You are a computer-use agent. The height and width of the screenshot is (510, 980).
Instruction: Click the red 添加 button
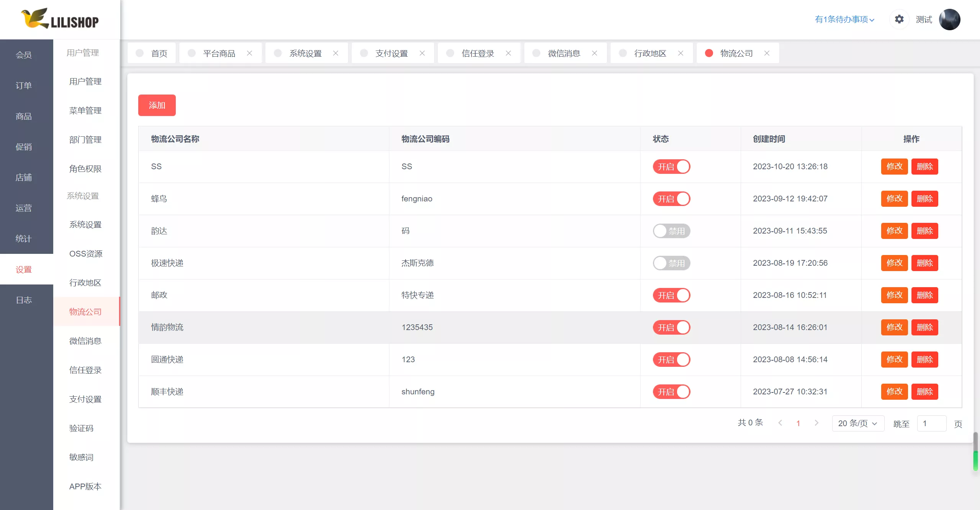click(157, 105)
